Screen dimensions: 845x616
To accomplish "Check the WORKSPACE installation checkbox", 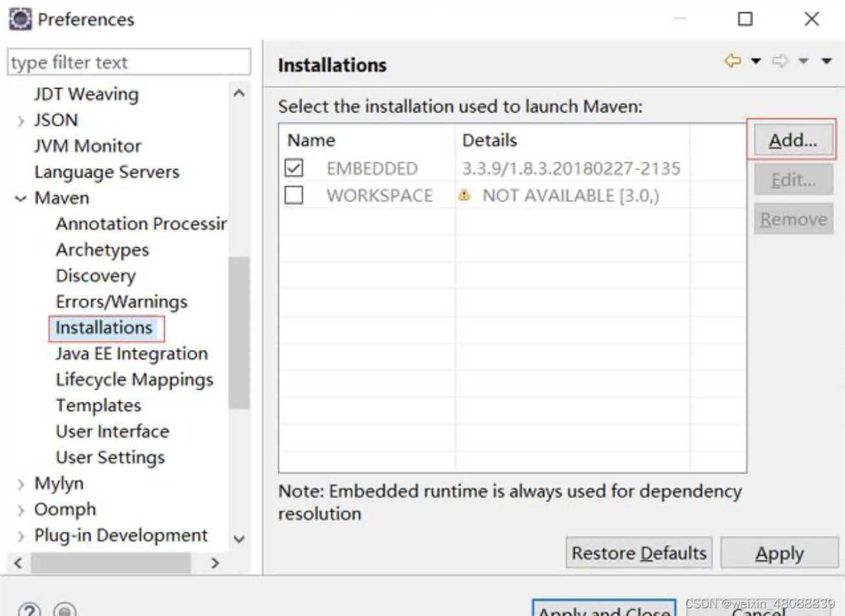I will 294,195.
